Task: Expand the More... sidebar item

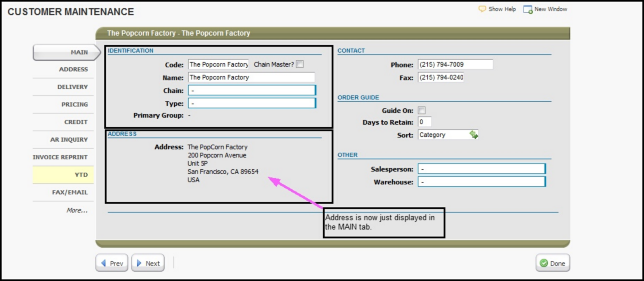Action: tap(77, 210)
